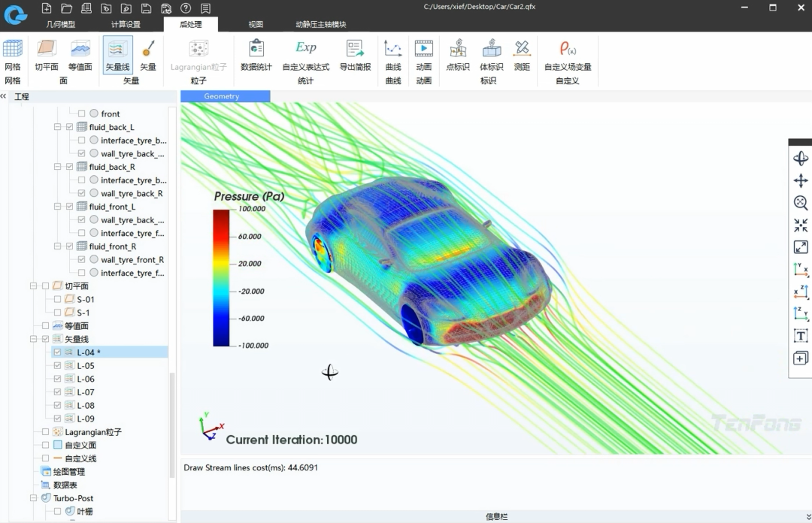Collapse the Turbo-Post tree node

tap(34, 498)
